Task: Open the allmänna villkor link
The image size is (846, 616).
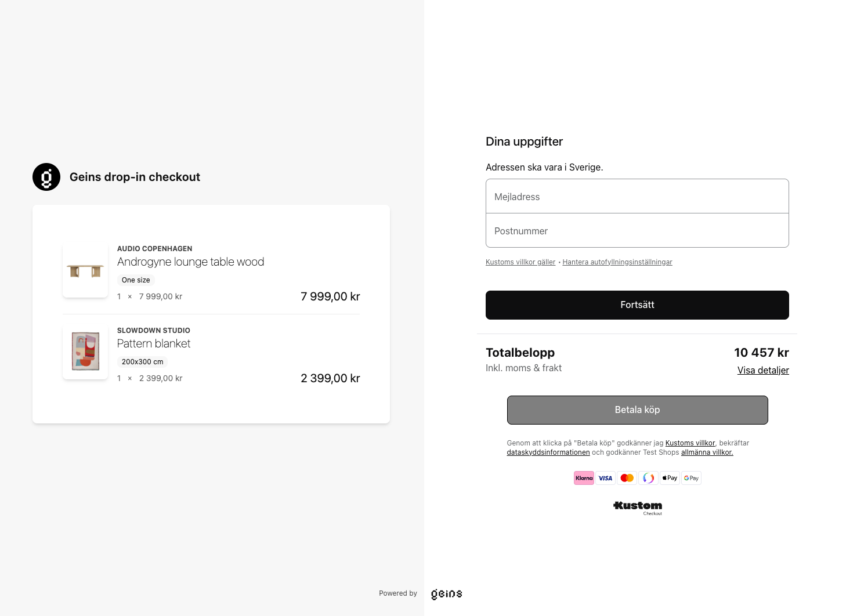Action: coord(707,452)
